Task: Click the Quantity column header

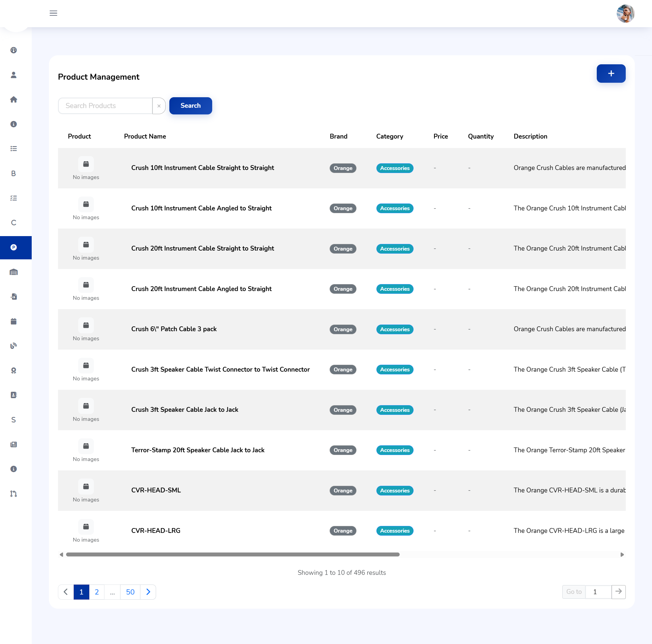Action: (481, 136)
